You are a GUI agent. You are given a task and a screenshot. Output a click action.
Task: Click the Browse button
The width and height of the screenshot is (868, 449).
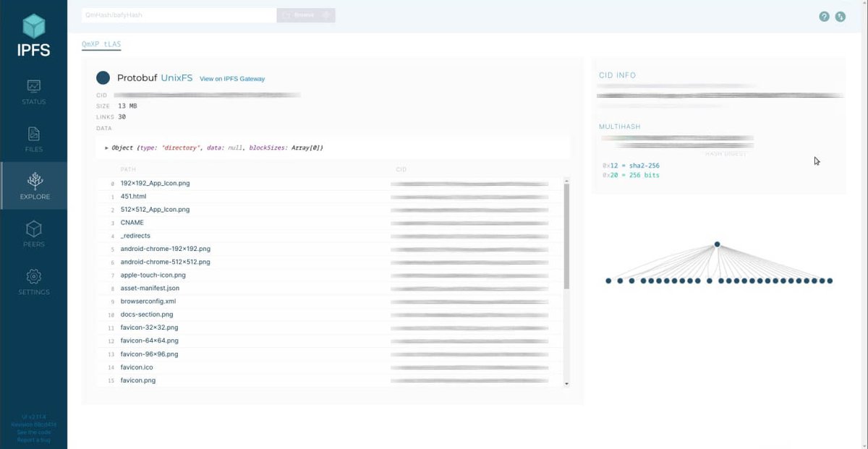point(306,14)
